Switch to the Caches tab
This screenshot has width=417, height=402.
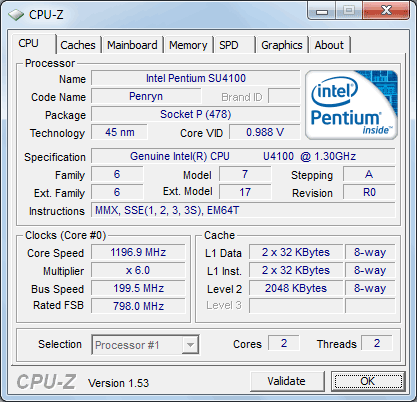point(78,45)
